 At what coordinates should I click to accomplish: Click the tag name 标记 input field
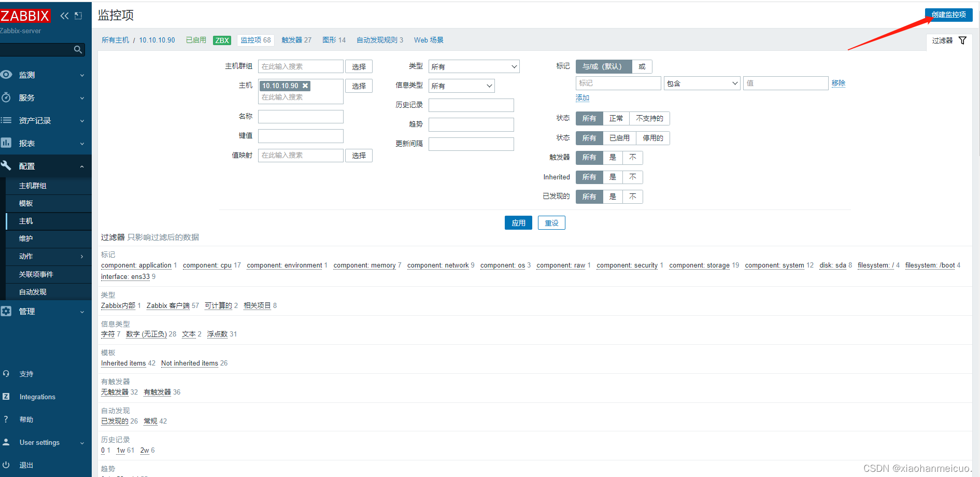click(x=618, y=83)
